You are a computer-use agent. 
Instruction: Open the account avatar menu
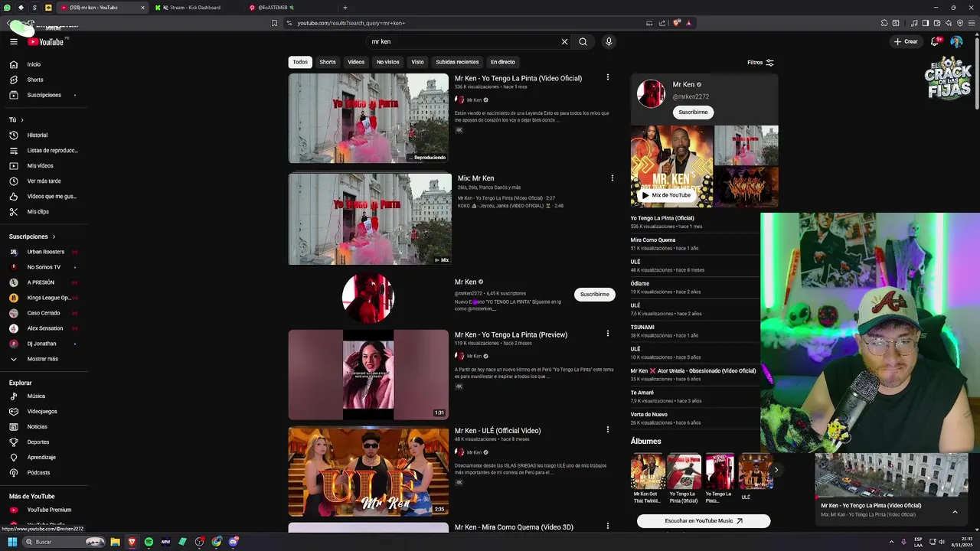pos(956,42)
